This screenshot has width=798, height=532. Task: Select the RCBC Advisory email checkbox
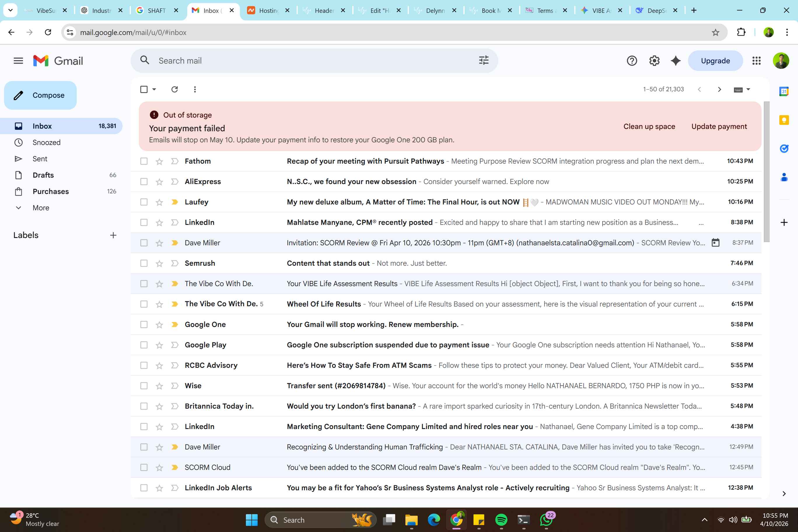pos(144,365)
